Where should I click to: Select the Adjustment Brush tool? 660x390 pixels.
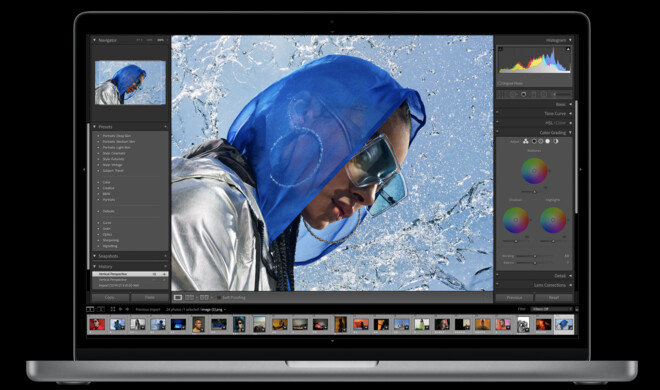(562, 94)
